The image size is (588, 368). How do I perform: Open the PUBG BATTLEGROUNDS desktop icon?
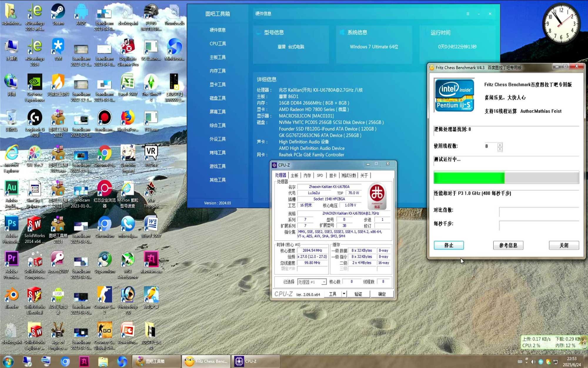click(x=151, y=17)
